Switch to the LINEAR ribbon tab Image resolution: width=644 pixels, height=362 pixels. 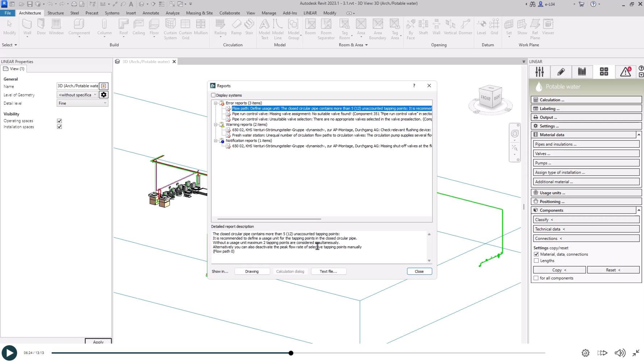pyautogui.click(x=310, y=13)
